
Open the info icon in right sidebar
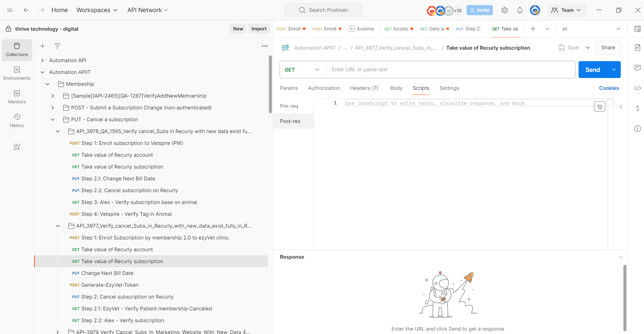tap(638, 129)
